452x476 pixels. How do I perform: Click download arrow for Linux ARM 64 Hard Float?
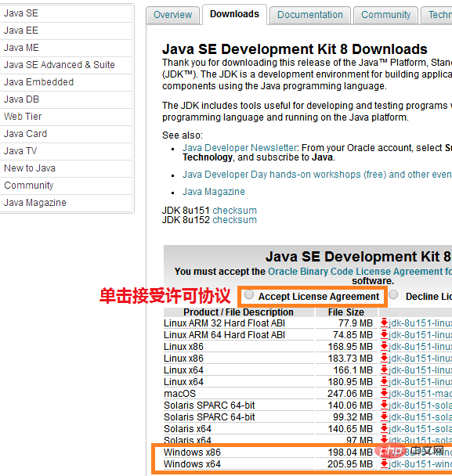point(385,335)
